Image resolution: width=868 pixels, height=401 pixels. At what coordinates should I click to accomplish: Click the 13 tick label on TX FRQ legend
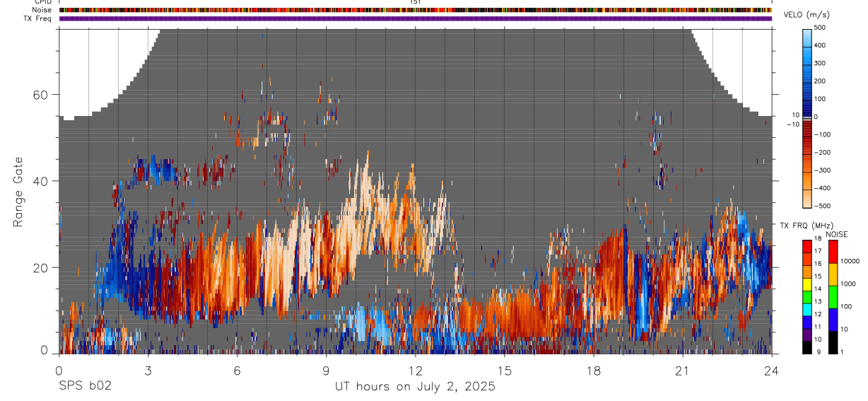pos(819,302)
